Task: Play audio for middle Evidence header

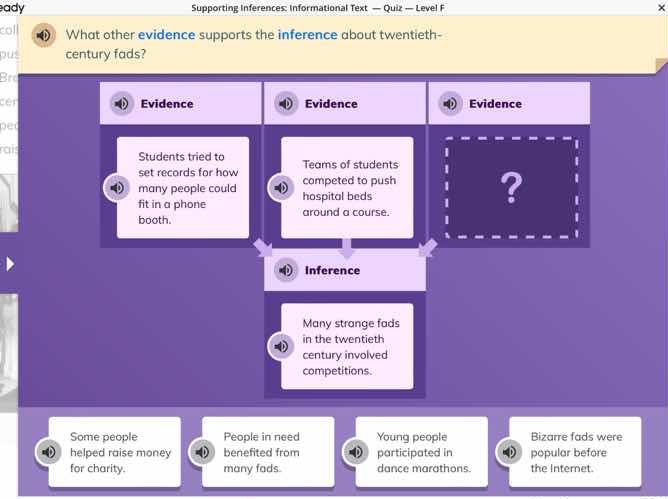Action: 286,104
